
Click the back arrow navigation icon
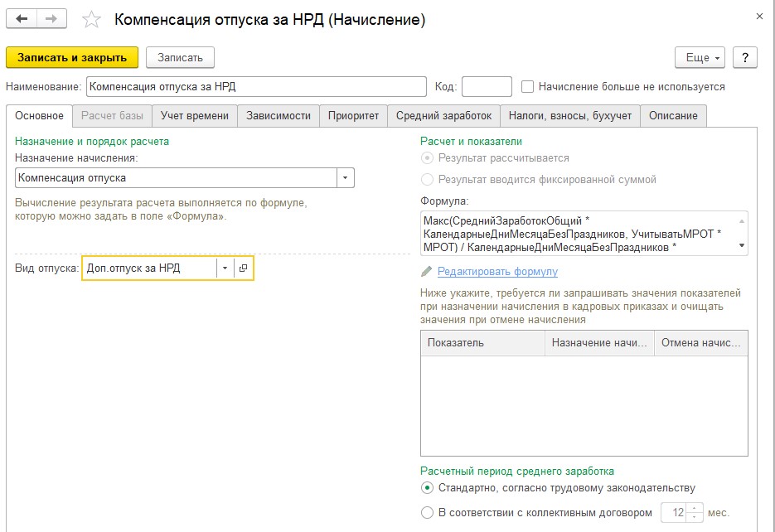point(22,19)
